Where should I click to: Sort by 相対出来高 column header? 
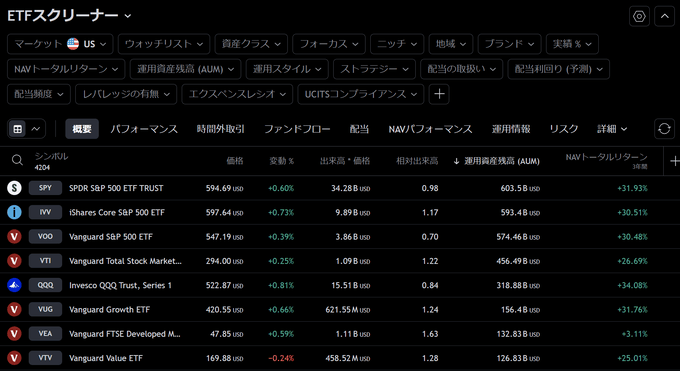point(417,161)
